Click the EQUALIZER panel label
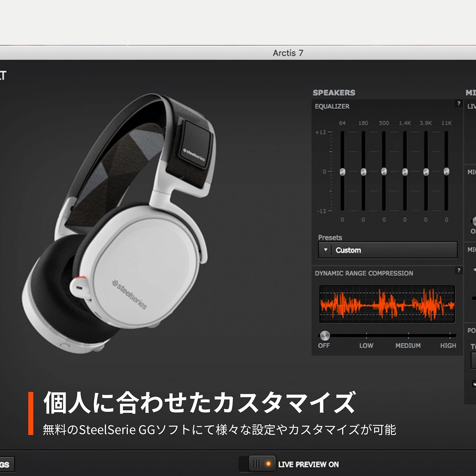 pos(332,106)
